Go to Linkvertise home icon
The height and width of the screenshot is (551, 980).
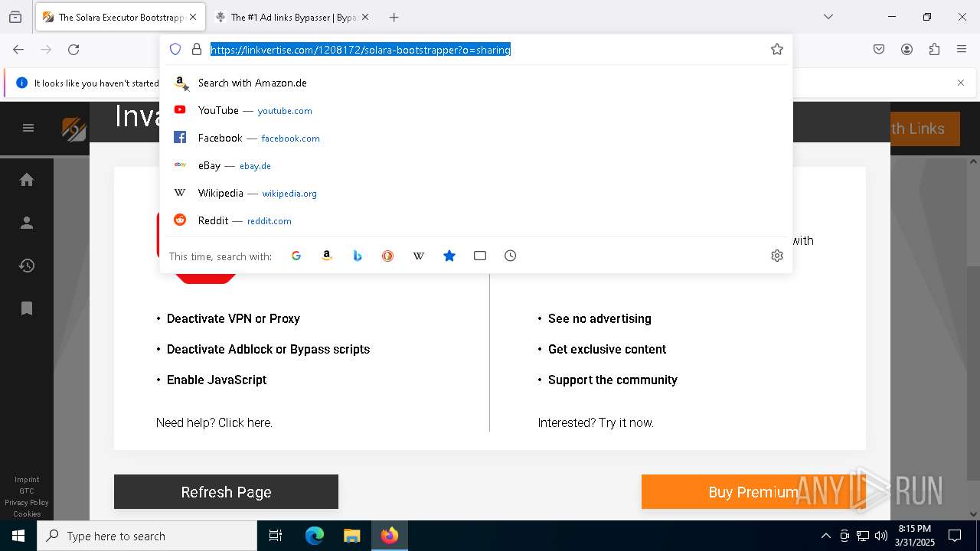click(x=27, y=180)
